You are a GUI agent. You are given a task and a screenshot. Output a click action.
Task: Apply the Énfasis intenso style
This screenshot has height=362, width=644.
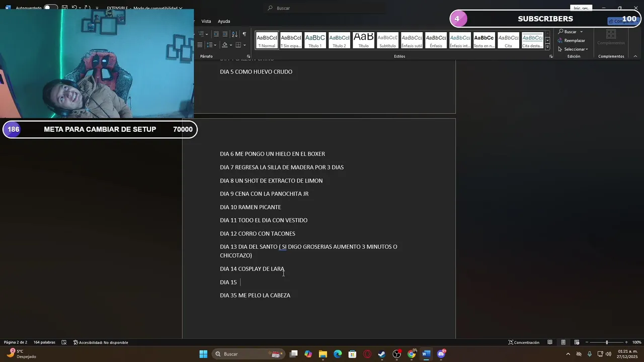pyautogui.click(x=460, y=40)
